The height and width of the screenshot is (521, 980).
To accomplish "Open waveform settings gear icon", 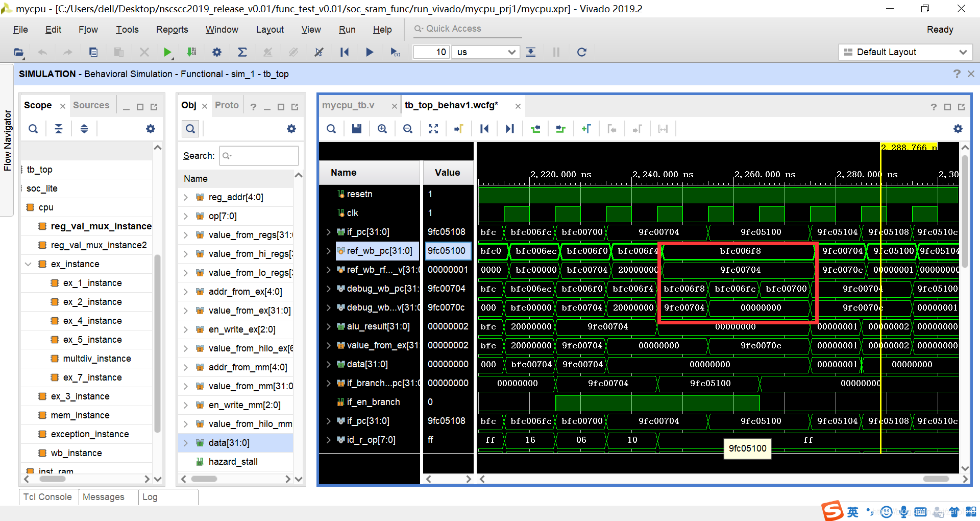I will coord(958,129).
